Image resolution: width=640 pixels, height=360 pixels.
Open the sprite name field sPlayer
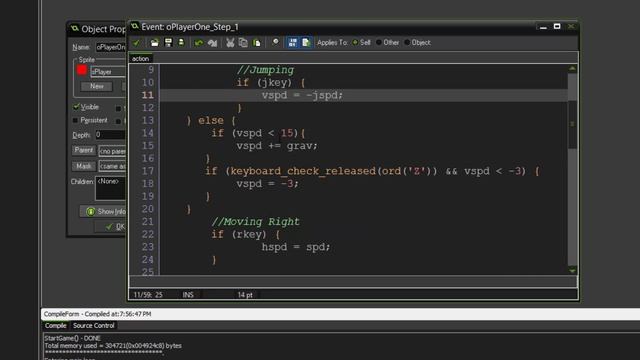(108, 71)
